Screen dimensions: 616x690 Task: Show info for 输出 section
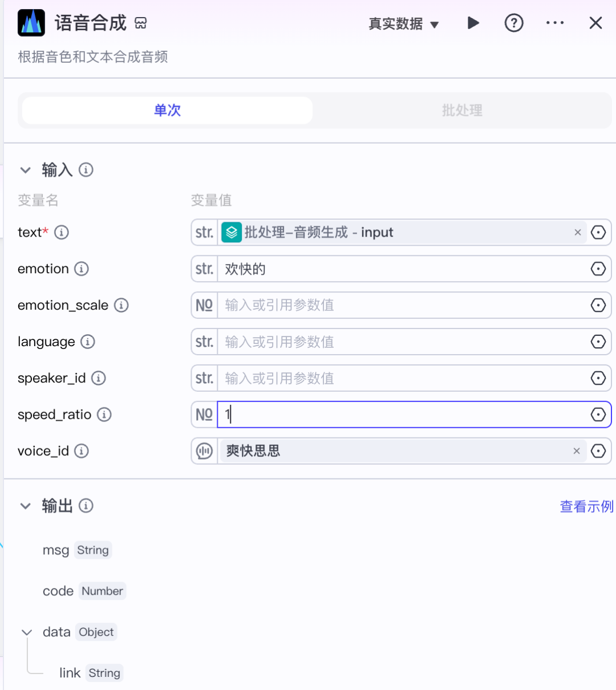[86, 506]
